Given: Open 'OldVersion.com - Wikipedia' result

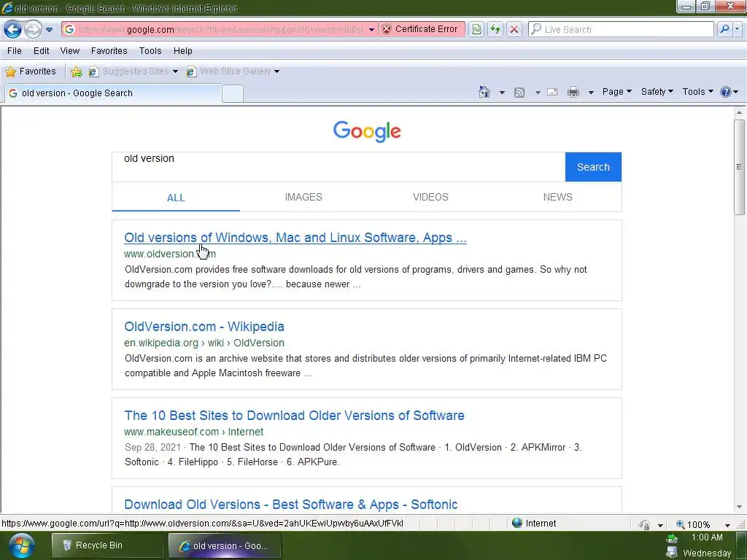Looking at the screenshot, I should [204, 327].
